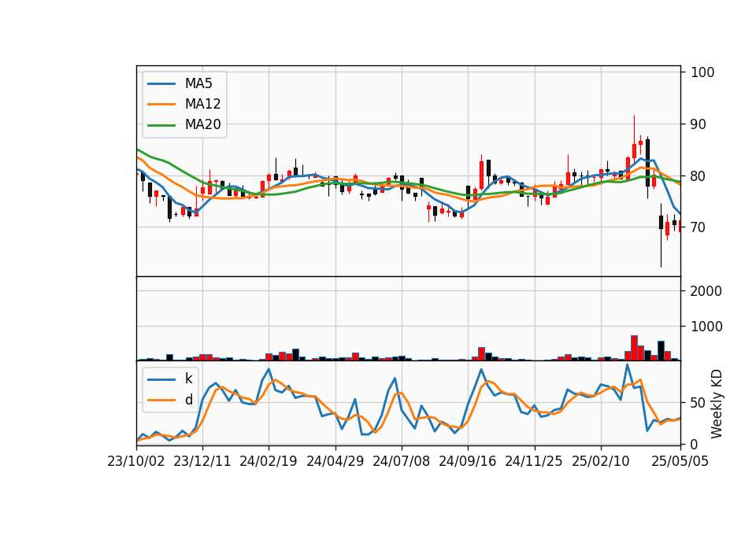Click the blue k legend line sample
The height and width of the screenshot is (543, 756).
coord(161,379)
